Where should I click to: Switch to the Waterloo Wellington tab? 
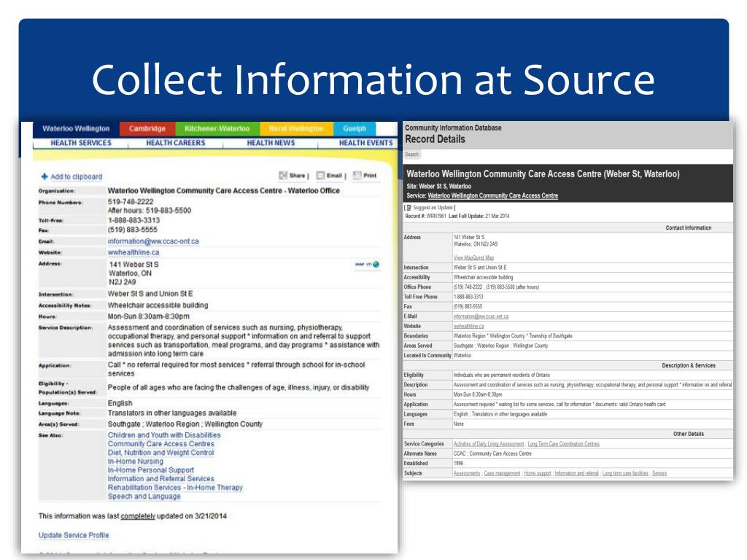76,128
